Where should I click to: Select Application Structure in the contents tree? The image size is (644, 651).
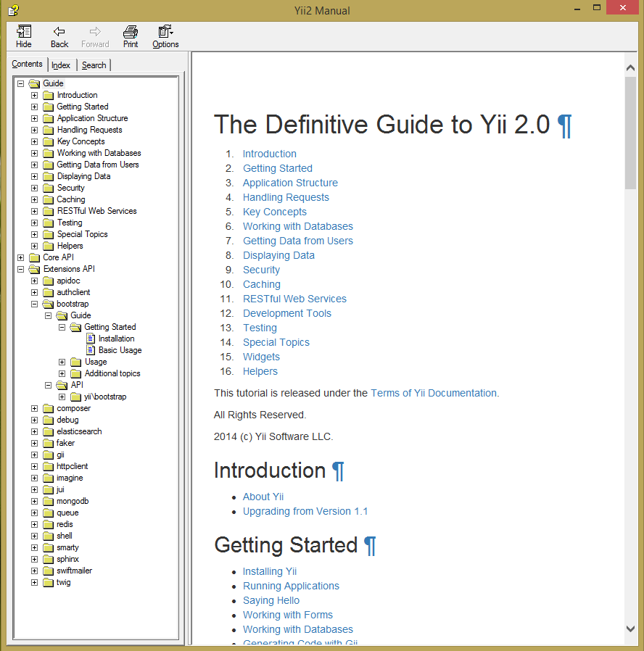pyautogui.click(x=93, y=118)
